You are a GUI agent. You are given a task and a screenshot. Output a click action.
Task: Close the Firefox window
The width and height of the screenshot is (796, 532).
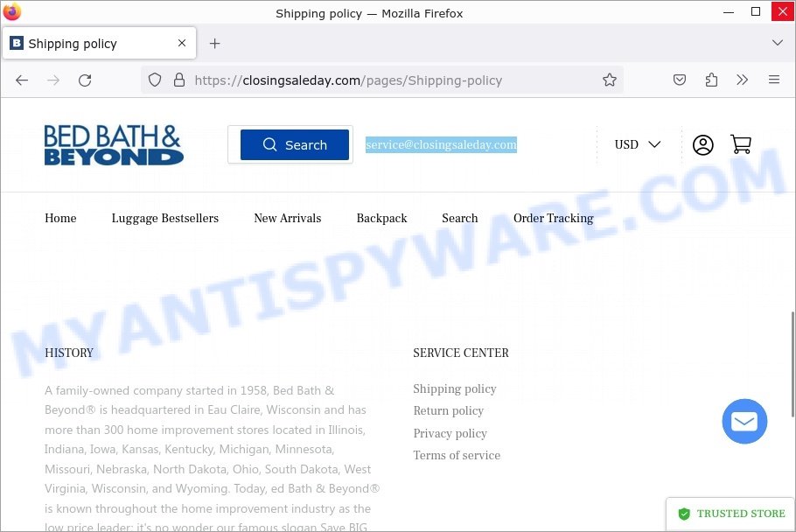[x=782, y=11]
